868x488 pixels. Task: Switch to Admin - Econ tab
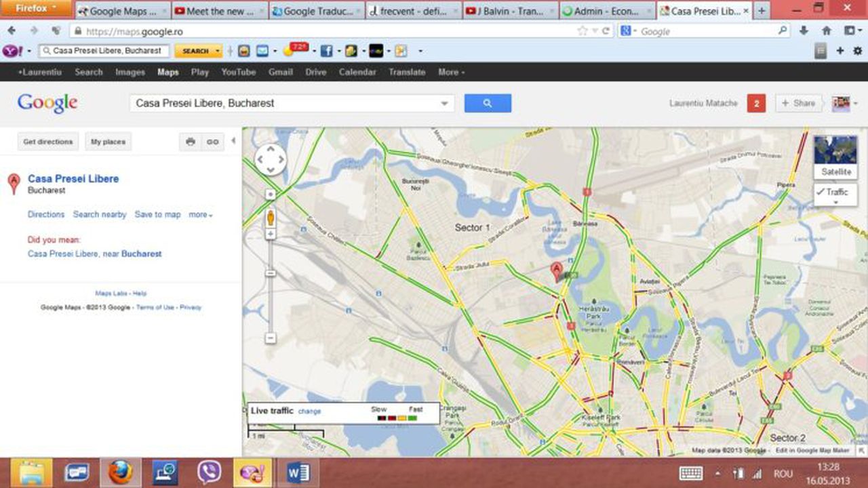pyautogui.click(x=608, y=11)
